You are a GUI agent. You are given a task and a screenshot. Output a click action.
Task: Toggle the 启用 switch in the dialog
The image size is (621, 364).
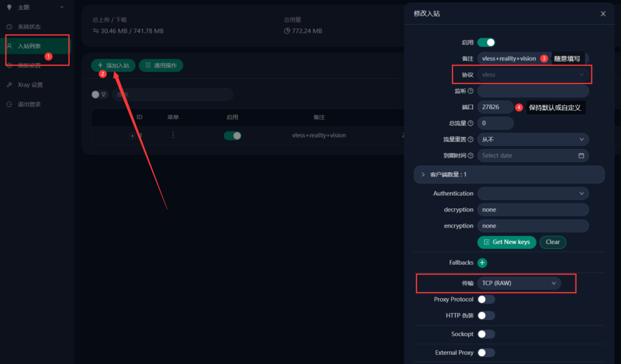click(486, 42)
